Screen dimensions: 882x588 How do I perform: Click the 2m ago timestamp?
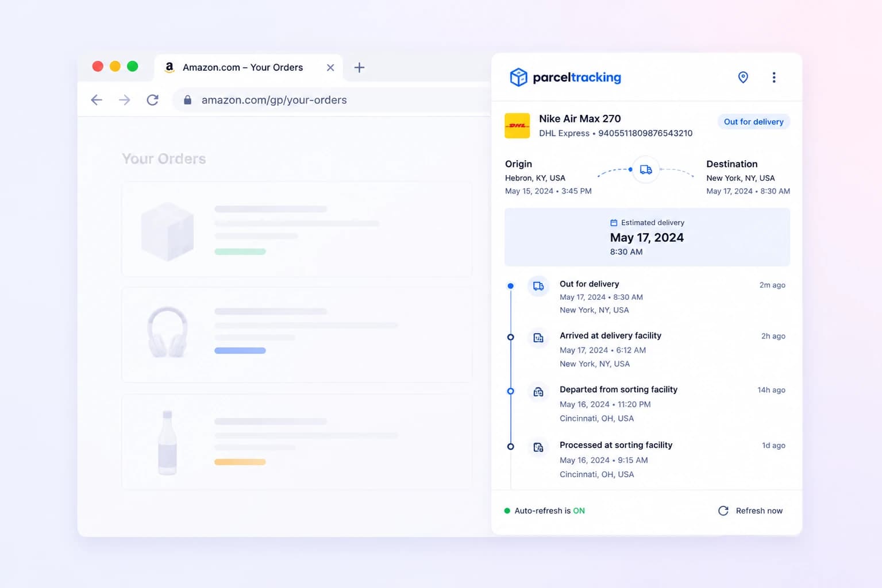(772, 285)
